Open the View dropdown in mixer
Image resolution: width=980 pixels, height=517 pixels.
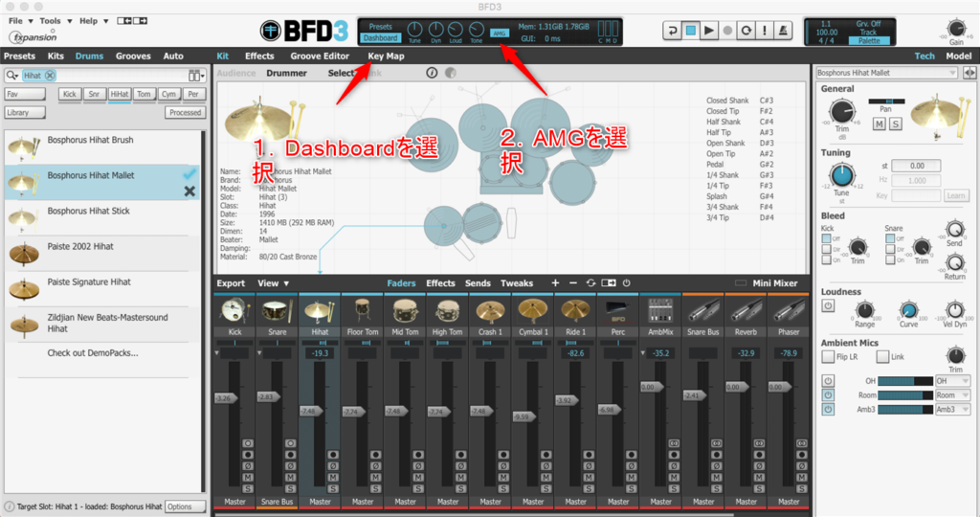coord(273,283)
